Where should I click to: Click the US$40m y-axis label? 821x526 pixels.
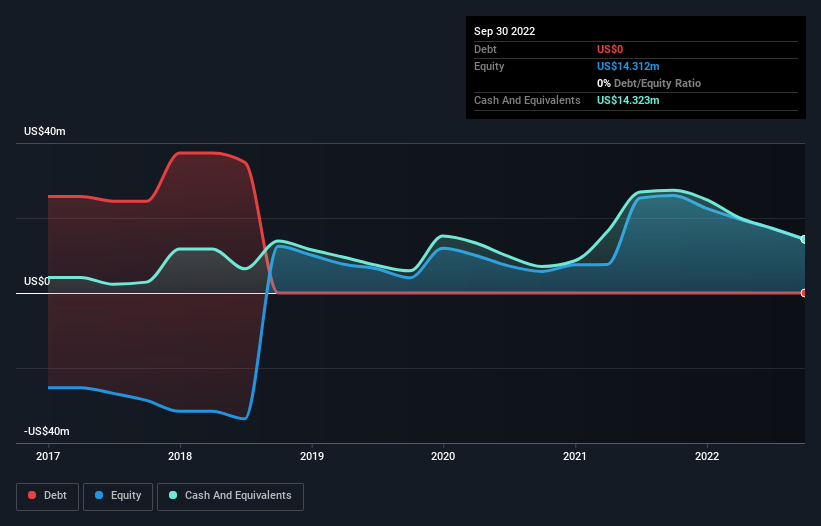click(x=45, y=131)
